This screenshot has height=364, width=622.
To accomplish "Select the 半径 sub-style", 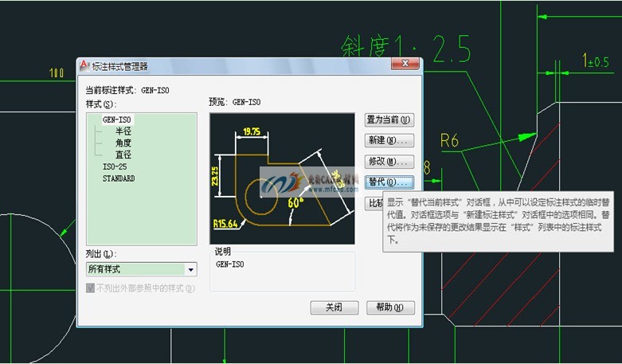I will coord(123,131).
